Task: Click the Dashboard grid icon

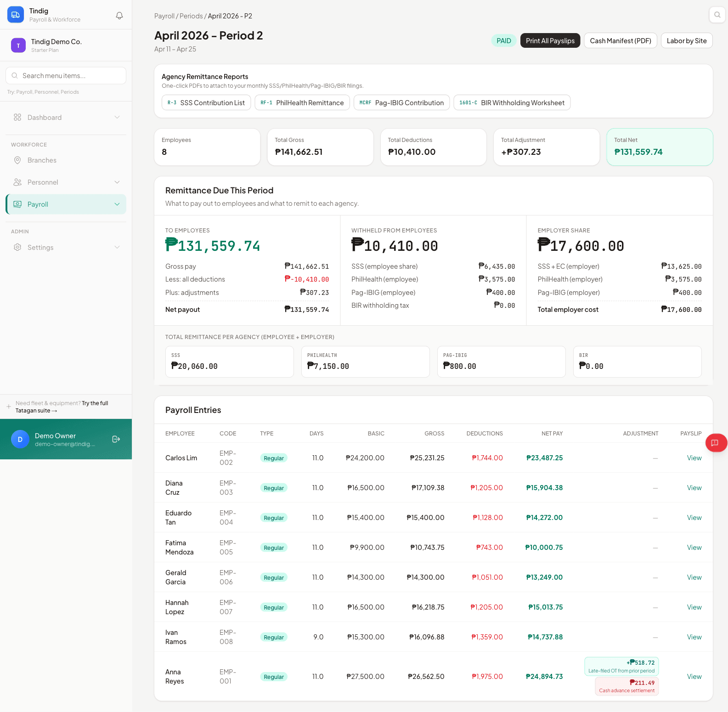Action: [x=17, y=117]
